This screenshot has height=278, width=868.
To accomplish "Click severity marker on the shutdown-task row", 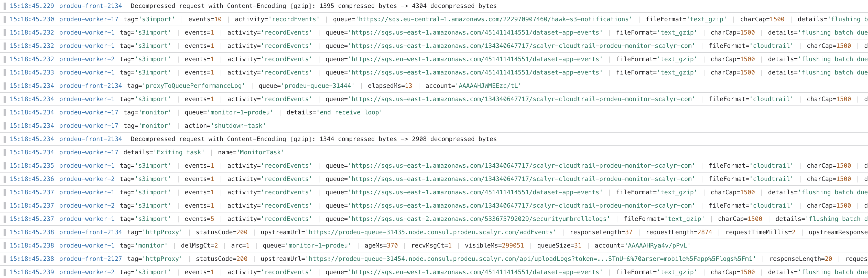I will (4, 126).
